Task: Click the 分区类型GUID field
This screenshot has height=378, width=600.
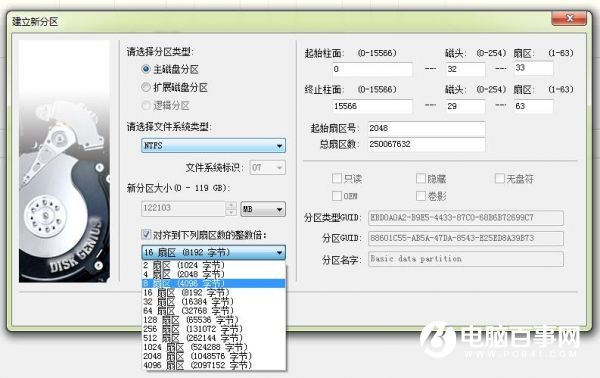Action: tap(466, 218)
